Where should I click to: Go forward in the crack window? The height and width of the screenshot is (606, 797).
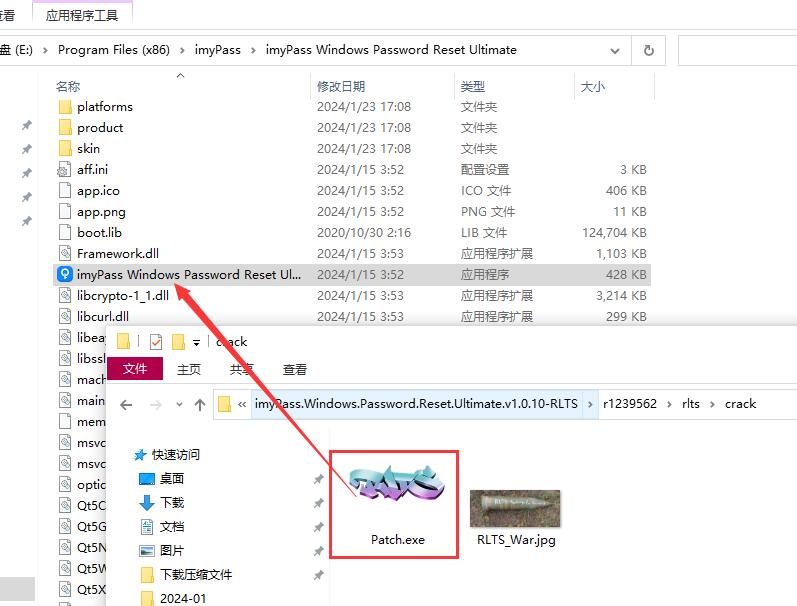(x=156, y=405)
